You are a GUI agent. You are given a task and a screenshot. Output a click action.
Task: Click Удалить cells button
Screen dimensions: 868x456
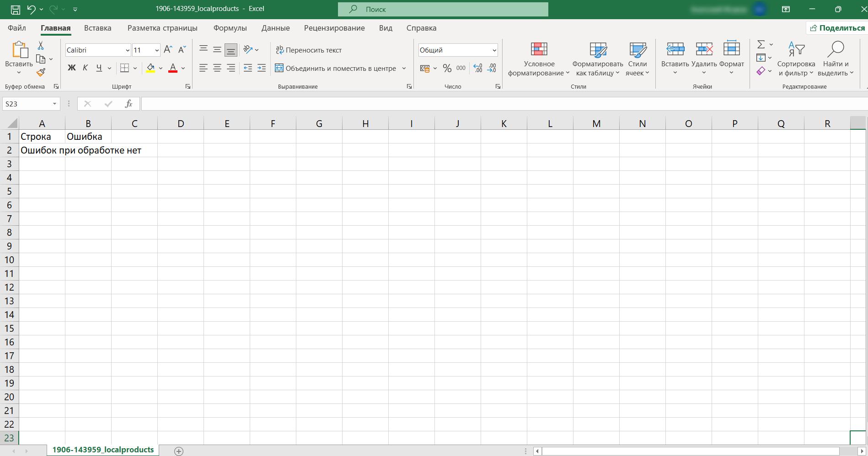(704, 58)
